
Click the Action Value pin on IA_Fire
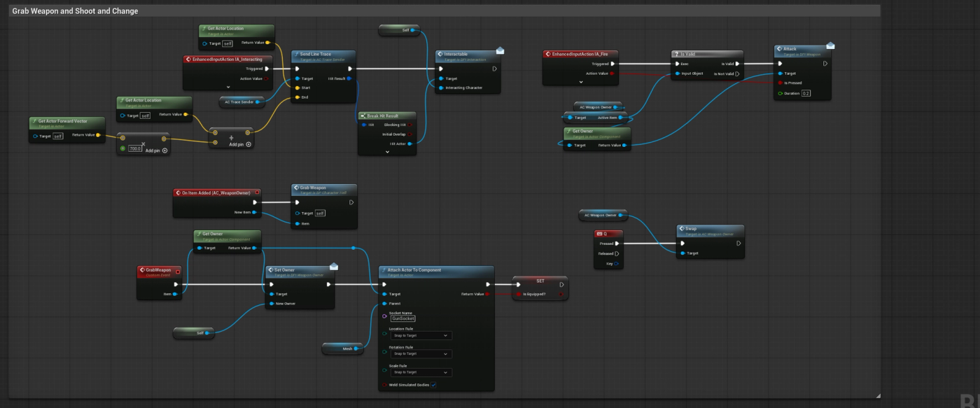pyautogui.click(x=612, y=73)
